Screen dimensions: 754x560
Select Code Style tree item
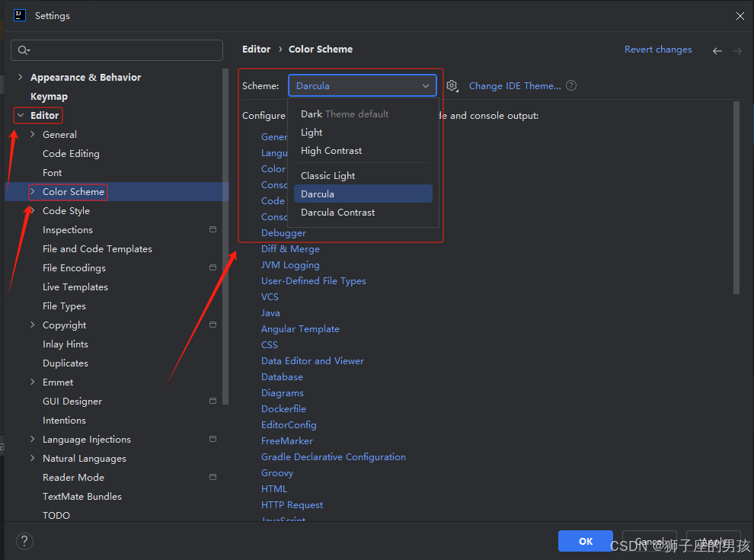coord(65,211)
